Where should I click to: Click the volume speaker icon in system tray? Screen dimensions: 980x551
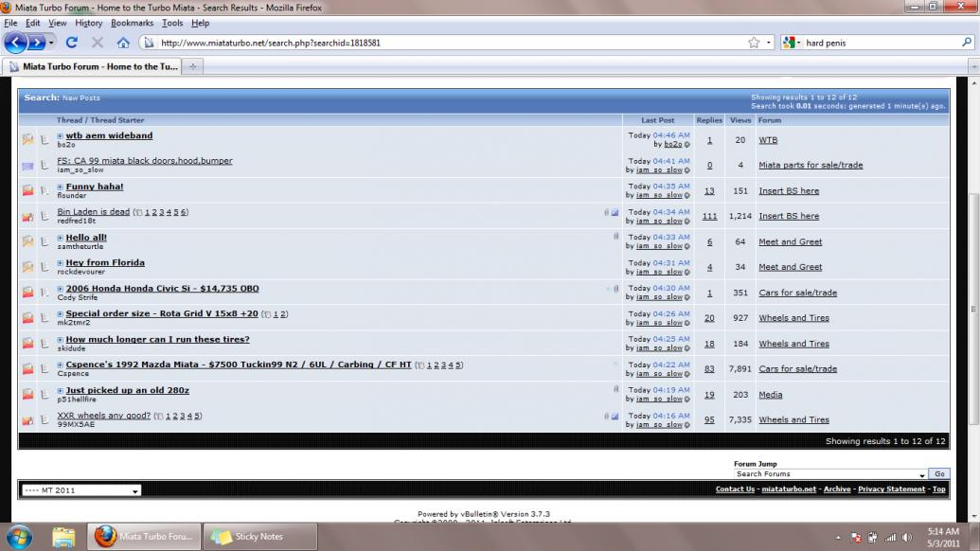coord(907,537)
